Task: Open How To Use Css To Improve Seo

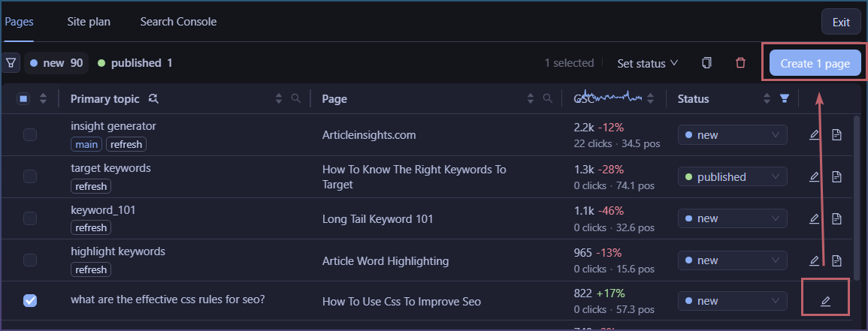Action: [401, 302]
